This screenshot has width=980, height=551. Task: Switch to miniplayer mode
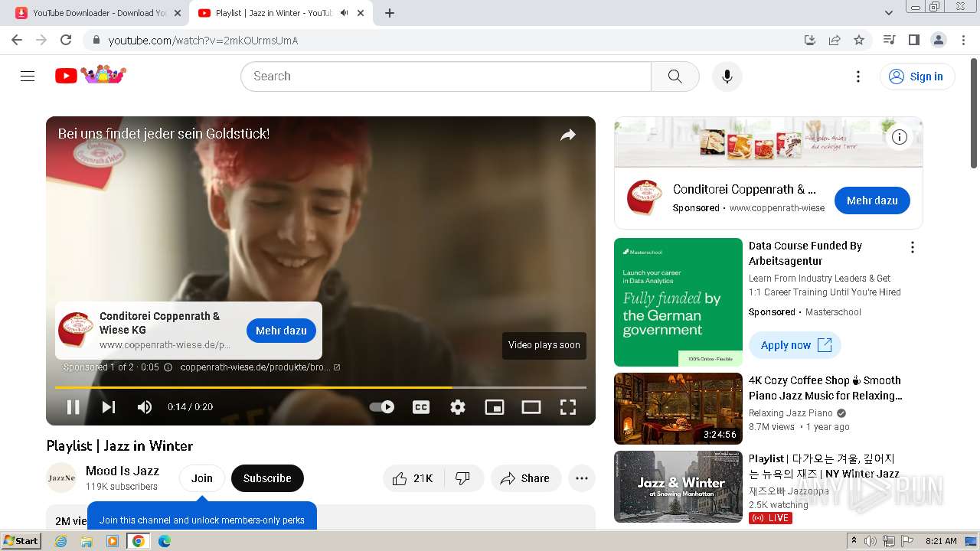click(495, 407)
